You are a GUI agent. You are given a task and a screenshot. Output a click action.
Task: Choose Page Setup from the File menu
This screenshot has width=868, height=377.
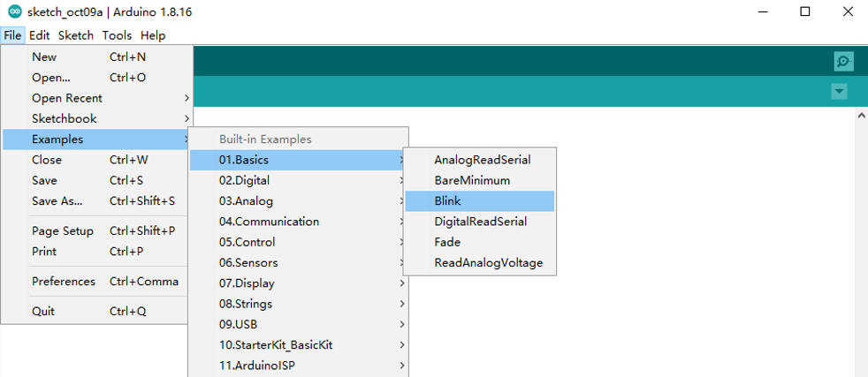tap(97, 230)
